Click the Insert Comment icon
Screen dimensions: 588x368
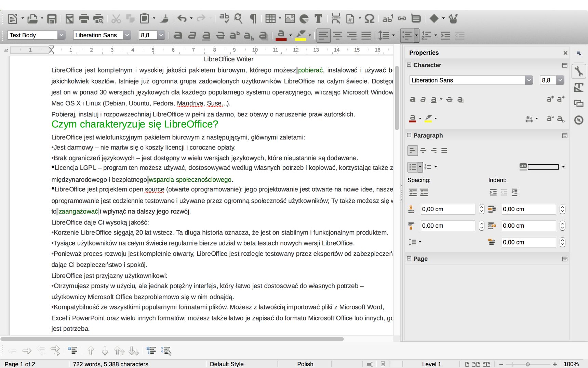pos(416,18)
